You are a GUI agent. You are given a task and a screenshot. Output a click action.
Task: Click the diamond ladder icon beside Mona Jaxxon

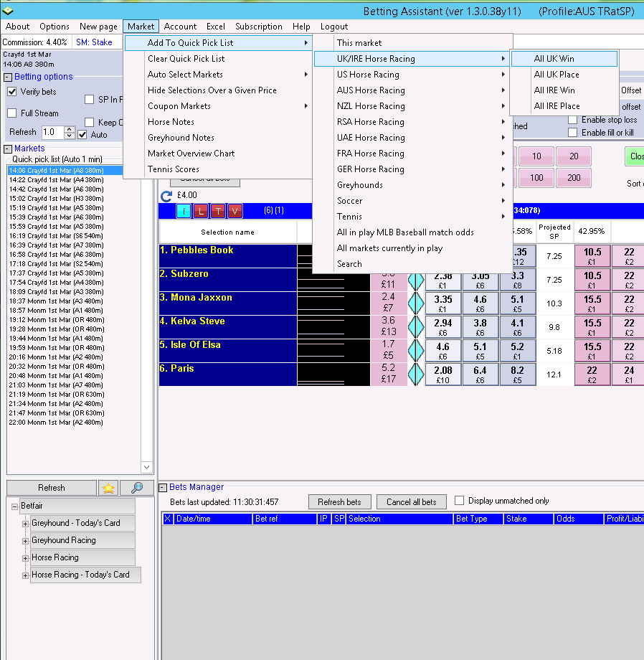pyautogui.click(x=417, y=302)
